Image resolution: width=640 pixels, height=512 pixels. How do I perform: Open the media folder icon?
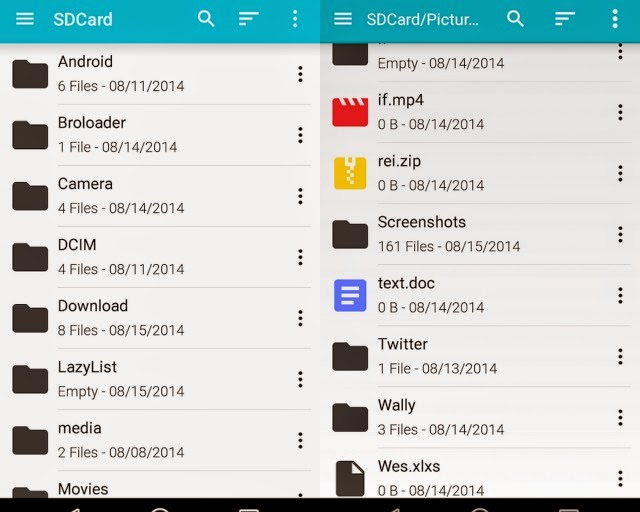coord(30,441)
